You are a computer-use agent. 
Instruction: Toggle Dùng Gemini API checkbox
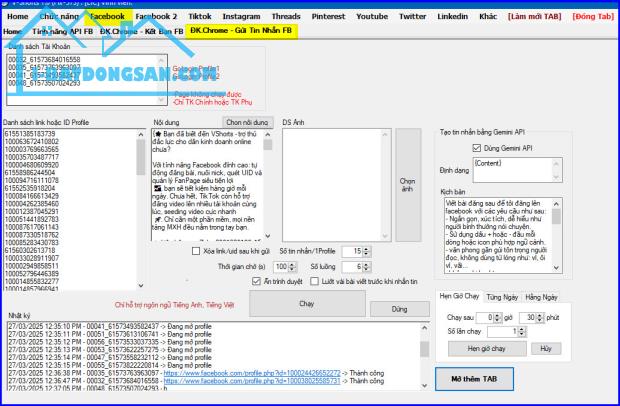tap(476, 148)
